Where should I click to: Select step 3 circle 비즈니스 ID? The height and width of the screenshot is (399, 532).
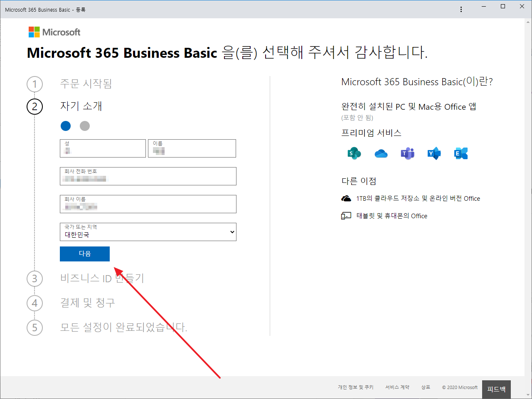[34, 278]
